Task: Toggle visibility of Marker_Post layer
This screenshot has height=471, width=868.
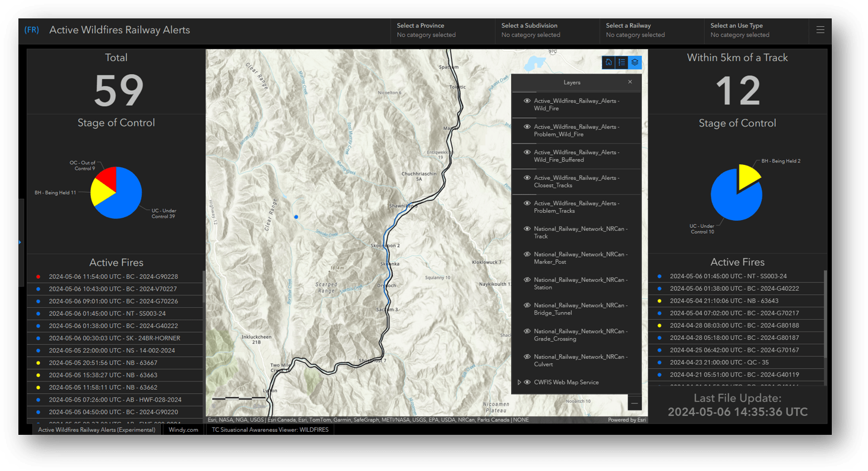Action: [527, 254]
